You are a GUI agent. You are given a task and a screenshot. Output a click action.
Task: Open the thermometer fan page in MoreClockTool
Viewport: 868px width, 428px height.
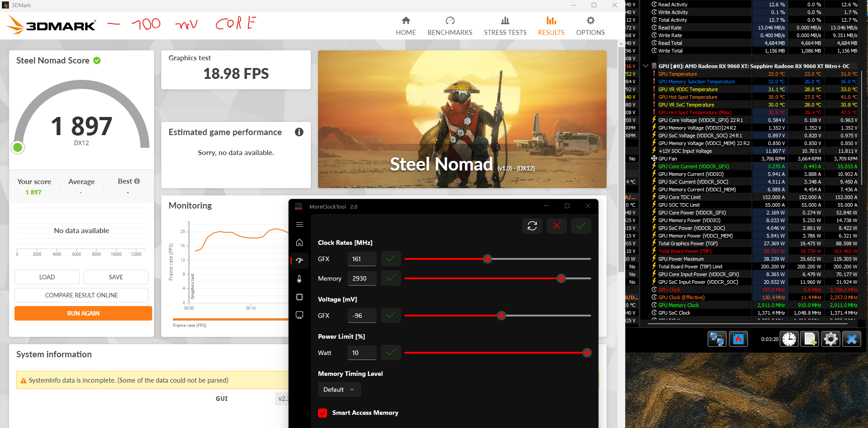299,279
